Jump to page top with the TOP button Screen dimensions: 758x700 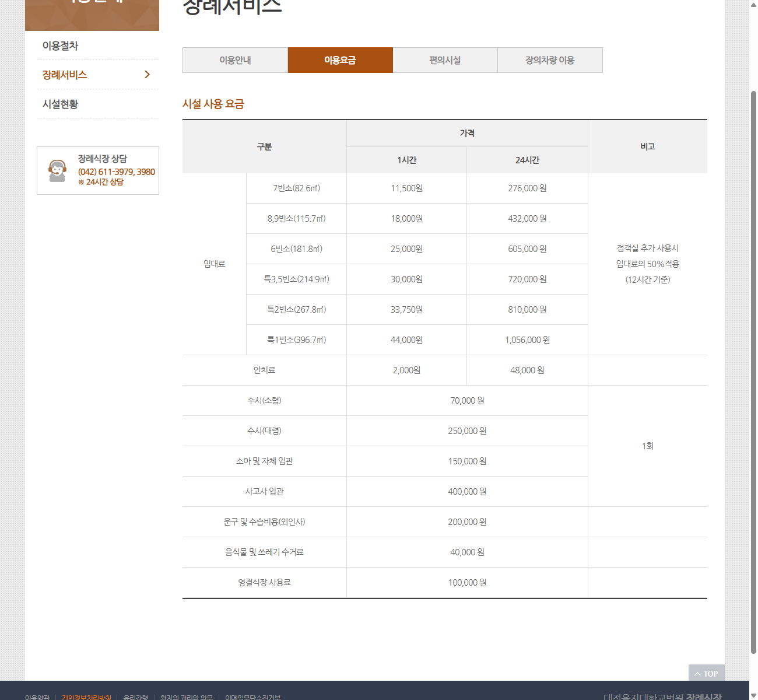click(x=706, y=673)
